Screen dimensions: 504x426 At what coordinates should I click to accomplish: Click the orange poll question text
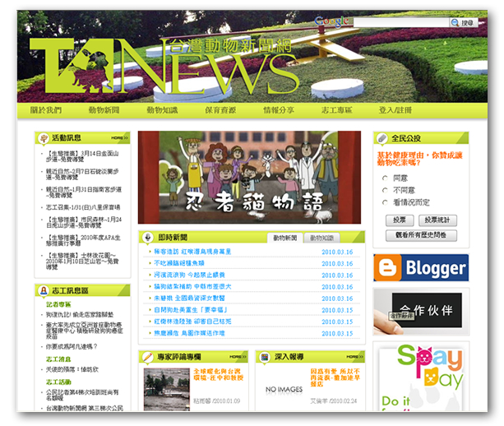point(419,159)
